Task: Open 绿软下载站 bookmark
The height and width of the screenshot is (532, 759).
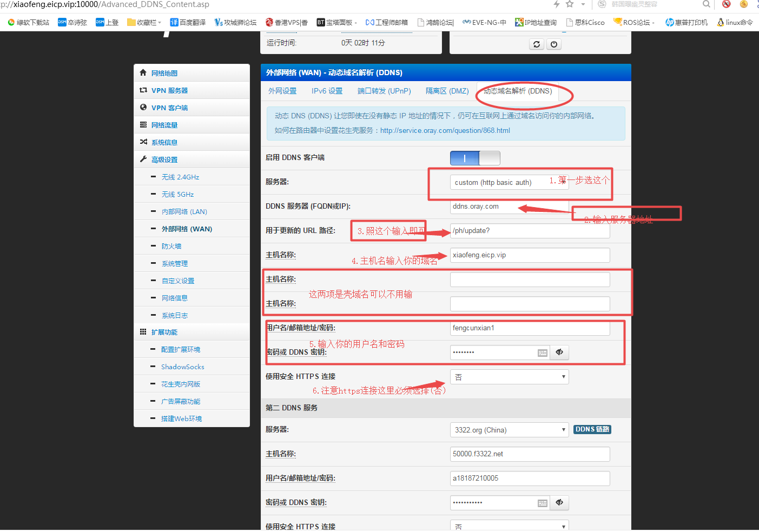Action: coord(29,22)
